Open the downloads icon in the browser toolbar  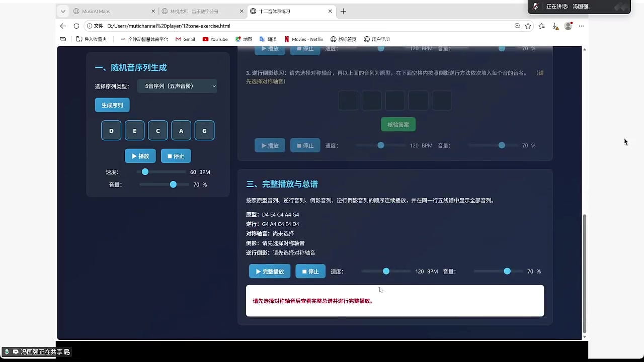coord(555,26)
